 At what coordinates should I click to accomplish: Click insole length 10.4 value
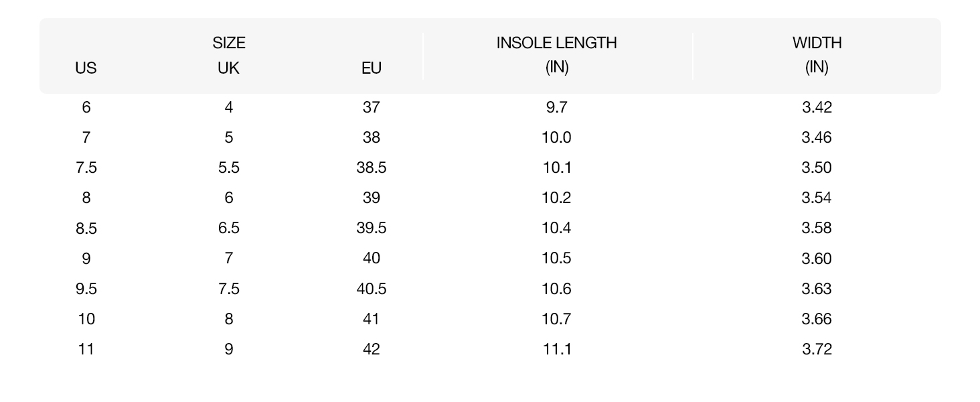(x=556, y=228)
